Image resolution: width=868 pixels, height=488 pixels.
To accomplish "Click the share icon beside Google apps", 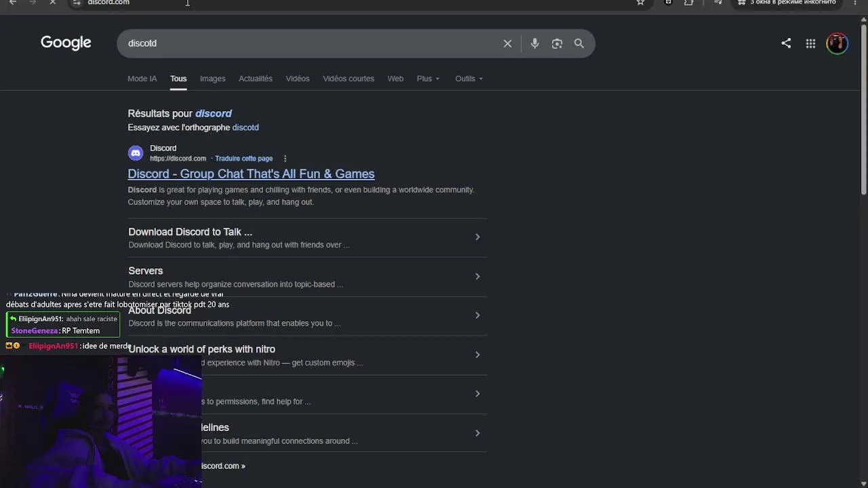I will point(786,43).
